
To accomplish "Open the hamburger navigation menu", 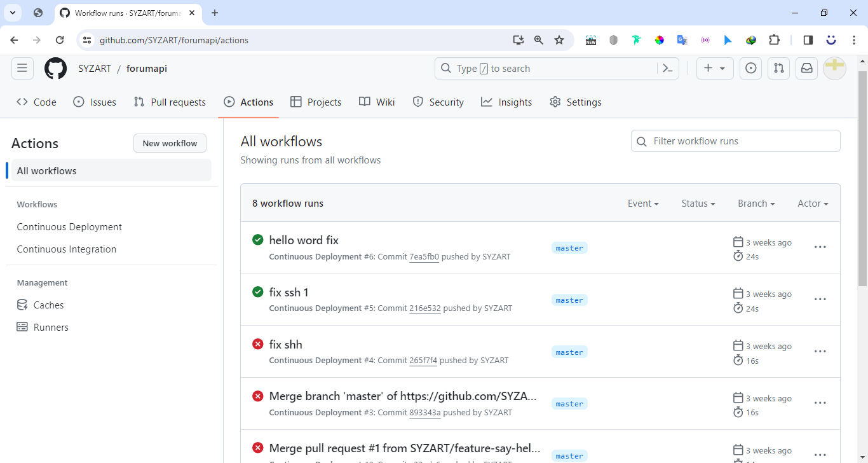I will coord(22,68).
